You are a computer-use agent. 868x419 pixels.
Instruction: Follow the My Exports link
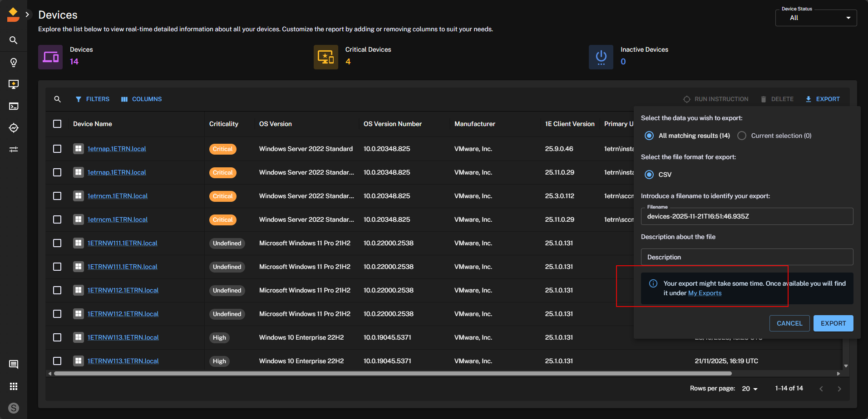tap(705, 293)
